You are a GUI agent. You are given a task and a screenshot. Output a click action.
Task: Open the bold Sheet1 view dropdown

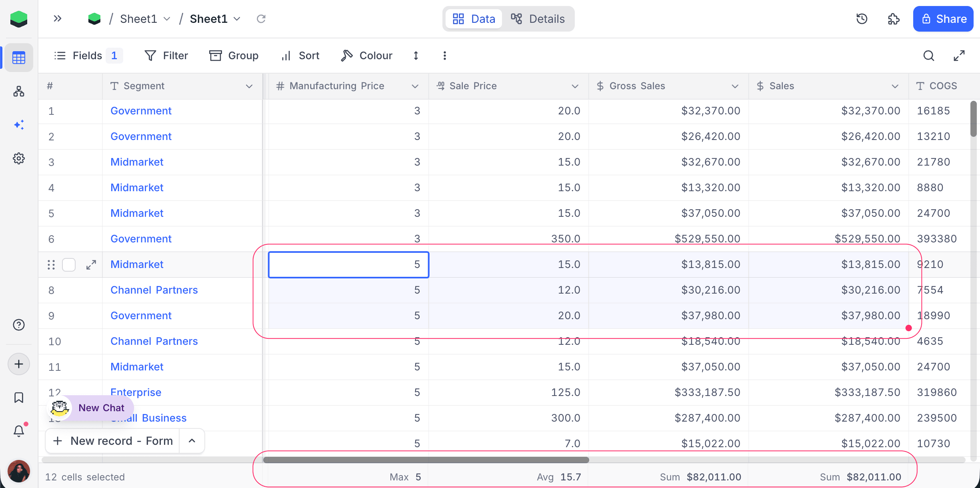[x=237, y=19]
